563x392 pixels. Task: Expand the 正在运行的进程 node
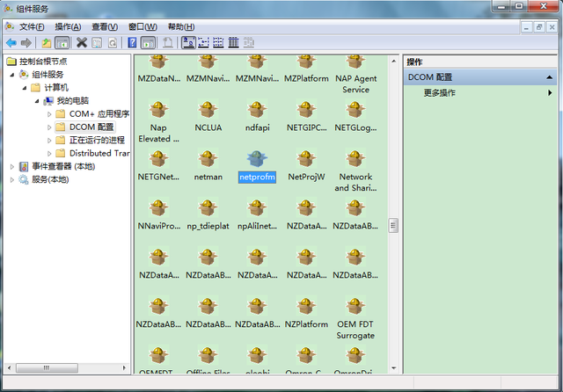pos(49,141)
